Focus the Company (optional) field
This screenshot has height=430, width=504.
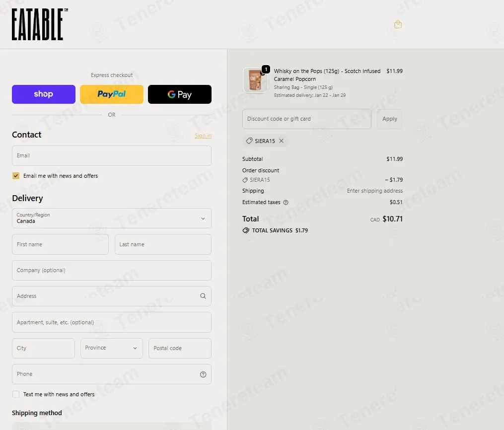(112, 270)
